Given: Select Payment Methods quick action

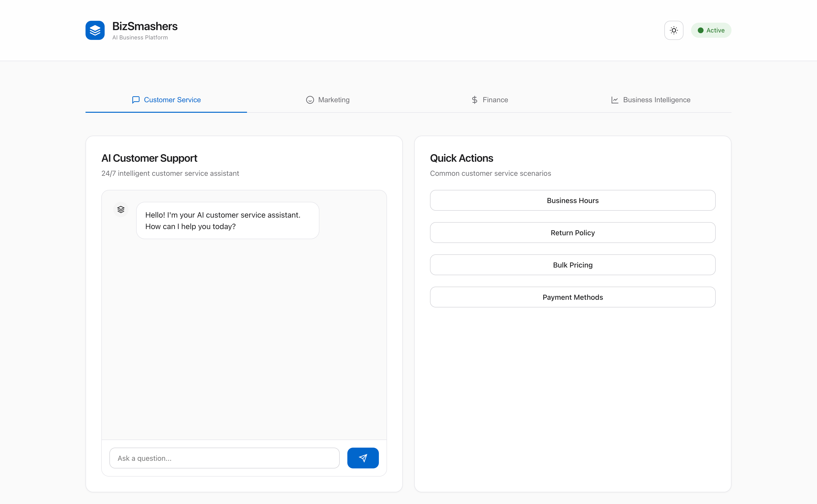Looking at the screenshot, I should click(572, 297).
